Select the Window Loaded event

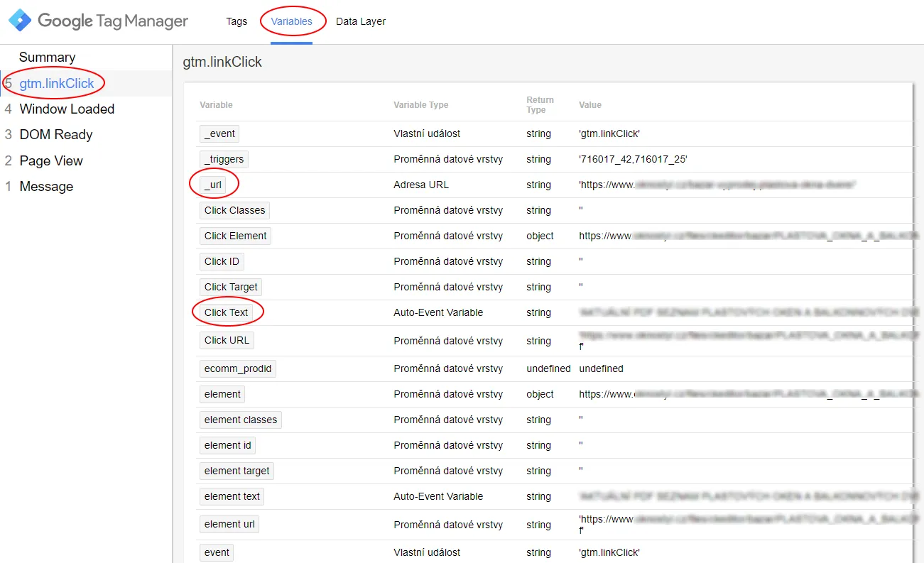tap(67, 109)
